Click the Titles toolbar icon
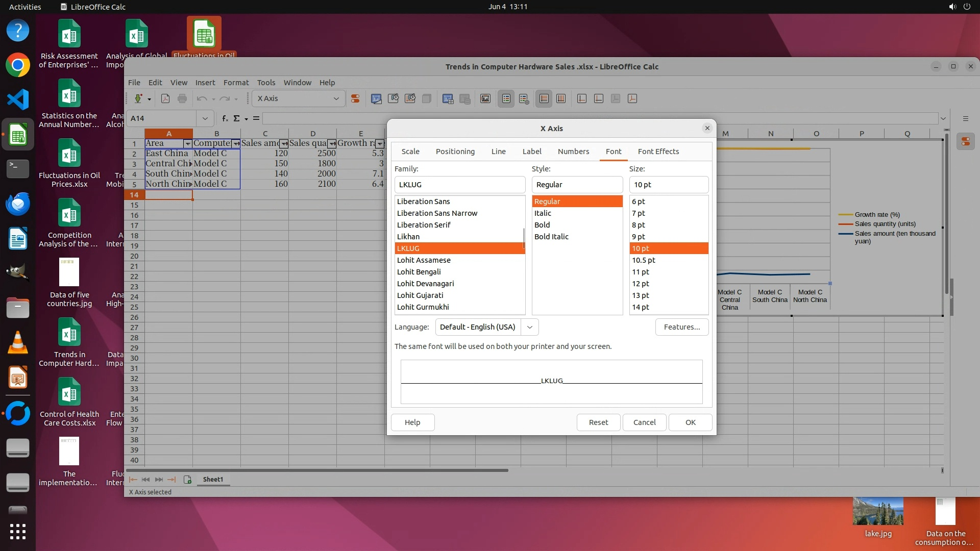Viewport: 980px width, 551px height. click(485, 99)
